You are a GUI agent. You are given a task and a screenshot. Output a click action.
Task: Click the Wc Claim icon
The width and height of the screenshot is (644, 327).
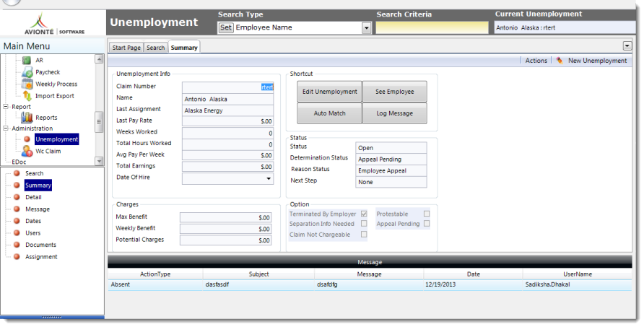(27, 151)
